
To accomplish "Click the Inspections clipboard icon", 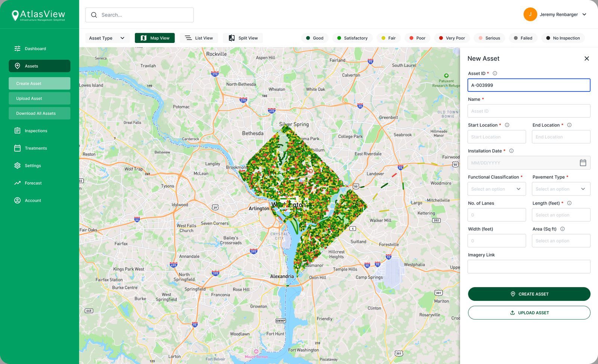I will coord(17,131).
